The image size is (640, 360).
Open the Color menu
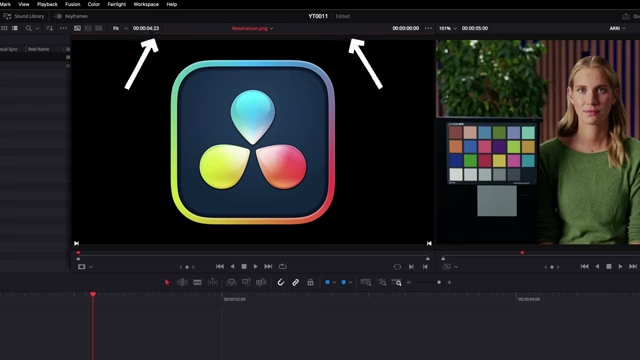coord(94,4)
